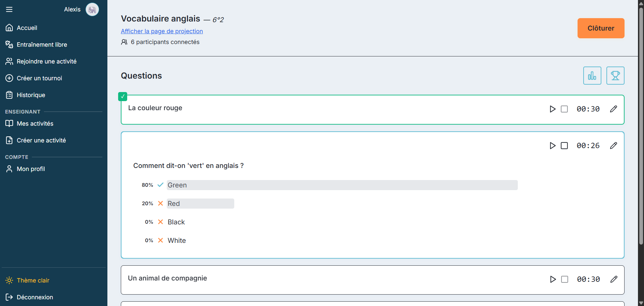644x306 pixels.
Task: Edit "La couleur rouge" with the pencil icon
Action: click(613, 109)
